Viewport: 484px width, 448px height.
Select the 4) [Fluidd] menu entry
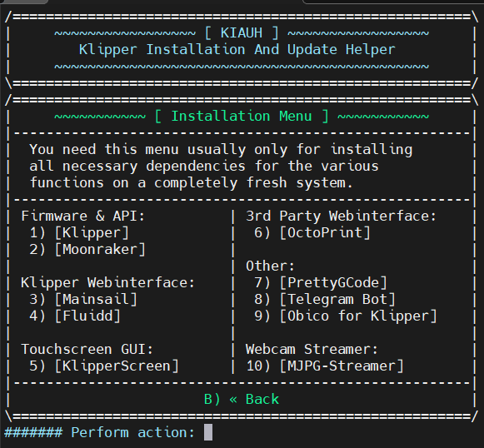(75, 316)
